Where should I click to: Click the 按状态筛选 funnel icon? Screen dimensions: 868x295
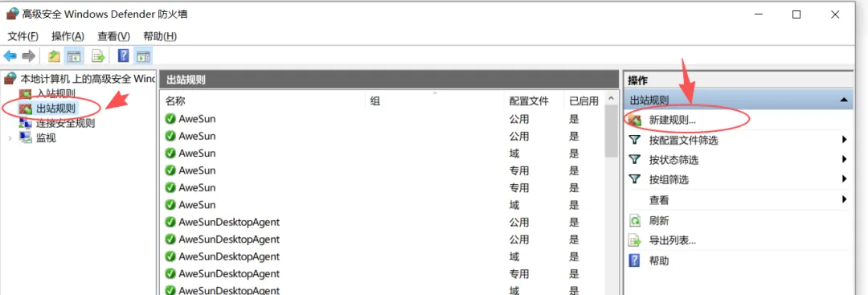[x=635, y=159]
